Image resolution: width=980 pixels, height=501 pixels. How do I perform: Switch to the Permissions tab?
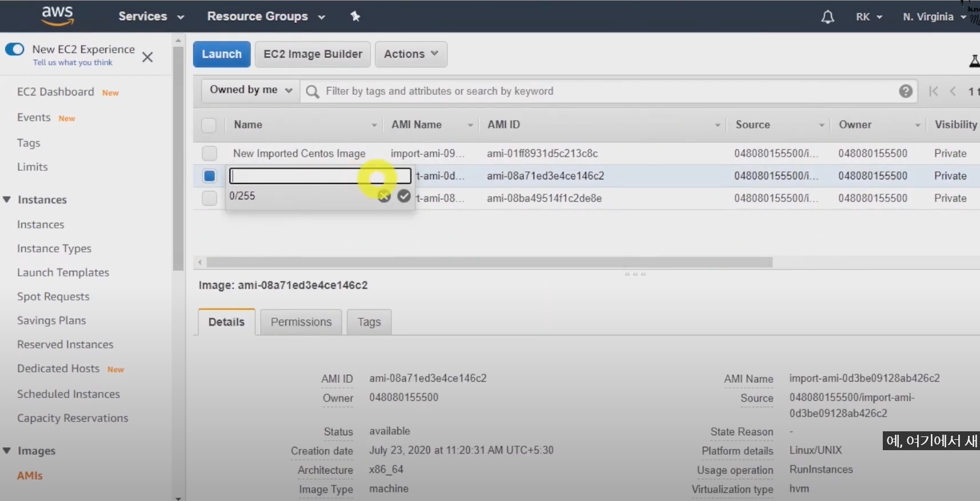click(301, 322)
